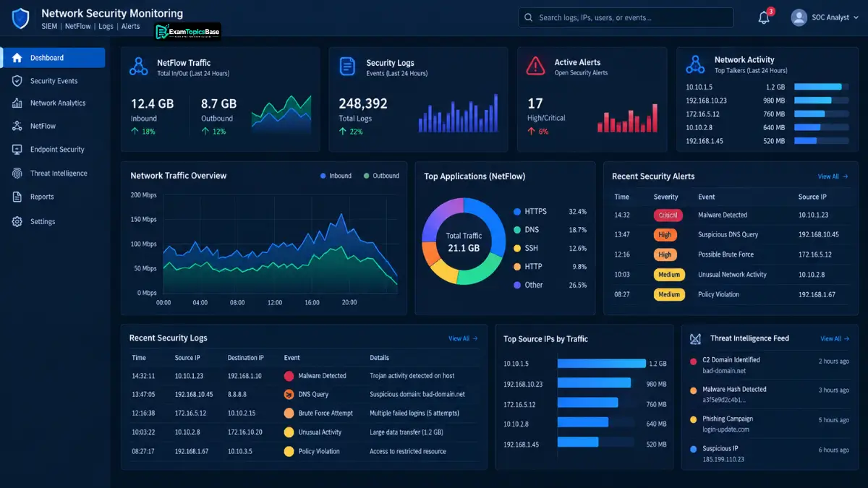Click the 185.199.110.23 suspicious IP text
The image size is (868, 488).
(x=723, y=459)
